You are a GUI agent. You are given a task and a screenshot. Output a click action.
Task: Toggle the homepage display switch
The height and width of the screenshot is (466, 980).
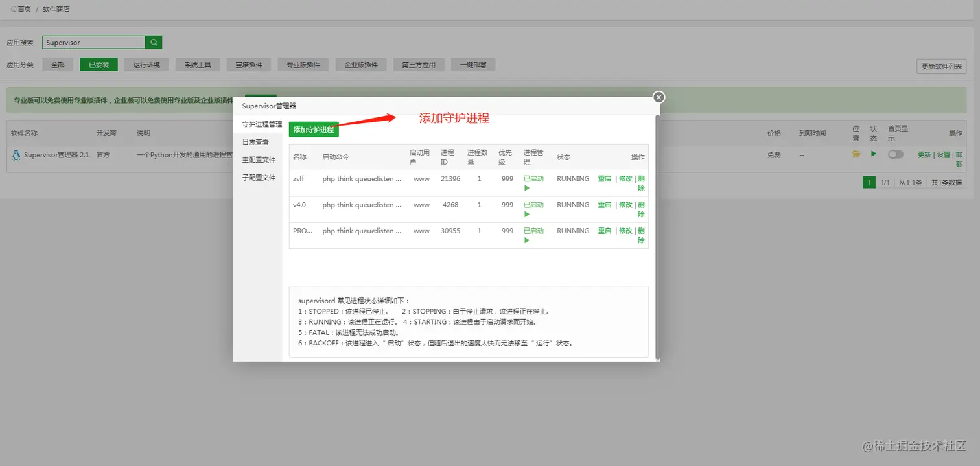coord(896,154)
